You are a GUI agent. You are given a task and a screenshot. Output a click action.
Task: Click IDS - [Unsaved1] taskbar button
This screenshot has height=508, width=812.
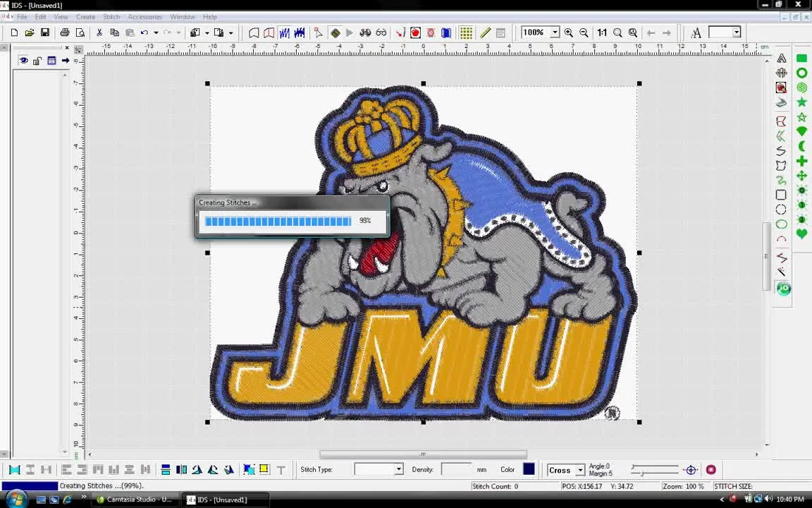click(x=225, y=500)
